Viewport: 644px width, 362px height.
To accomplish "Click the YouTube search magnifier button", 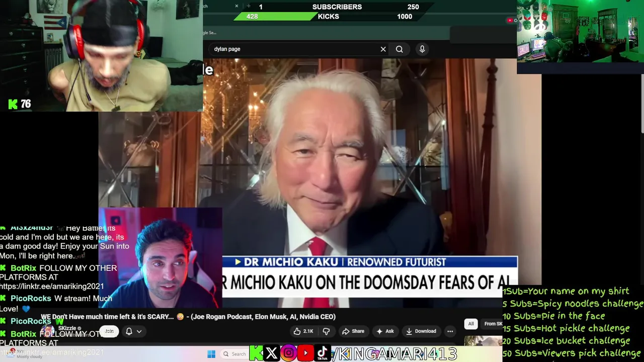I will [x=399, y=49].
